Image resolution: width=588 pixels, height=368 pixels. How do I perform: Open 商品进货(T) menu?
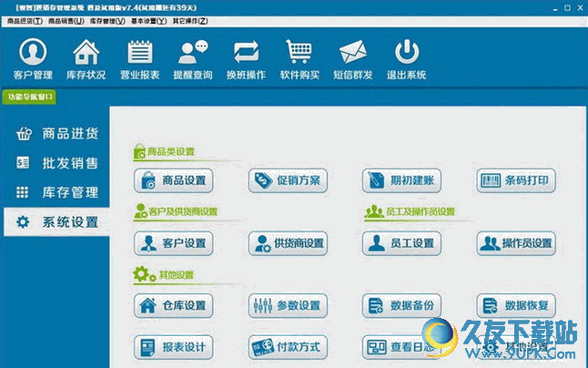click(25, 21)
